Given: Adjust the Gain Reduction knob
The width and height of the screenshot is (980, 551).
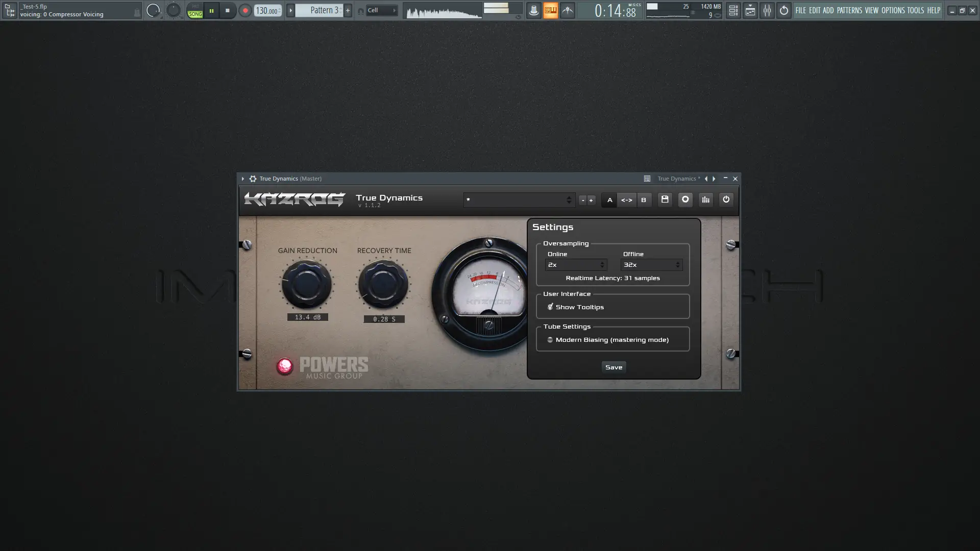Looking at the screenshot, I should tap(307, 284).
